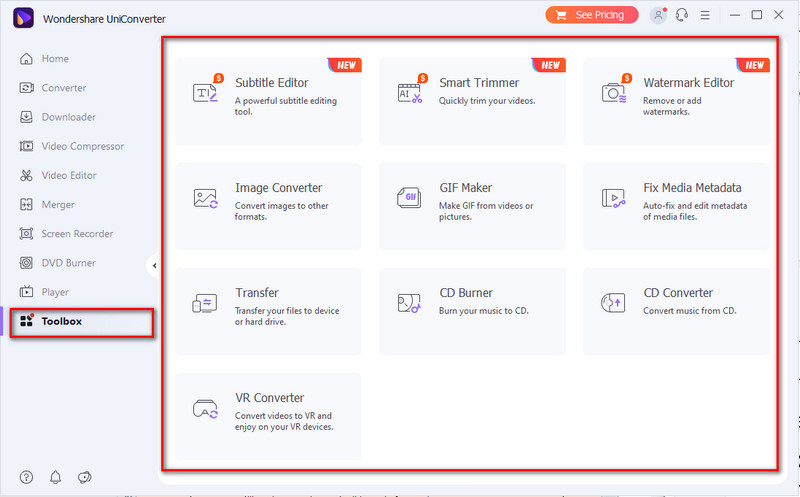Click the VR Converter title text
800x497 pixels.
269,398
